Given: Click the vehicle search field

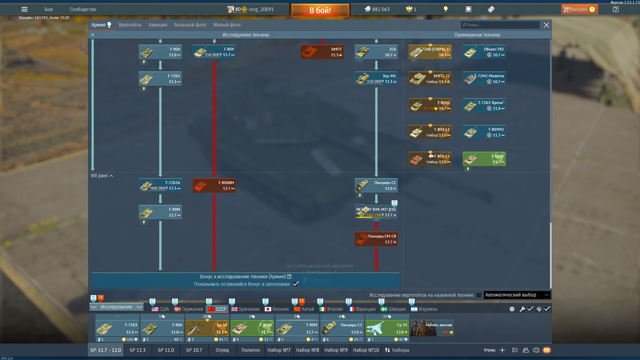Looking at the screenshot, I should 500,25.
